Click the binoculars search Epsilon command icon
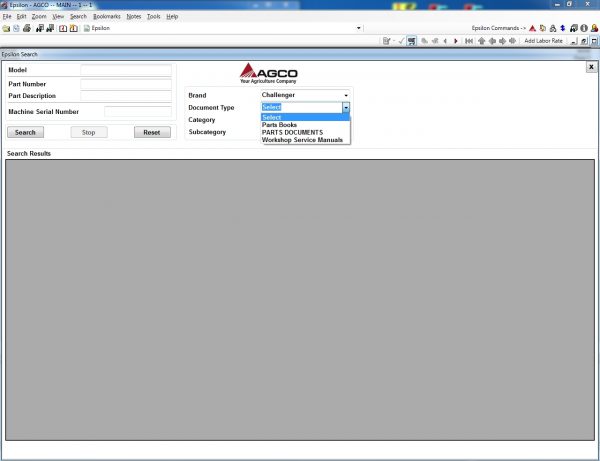Viewport: 600px width, 461px height. tap(553, 28)
